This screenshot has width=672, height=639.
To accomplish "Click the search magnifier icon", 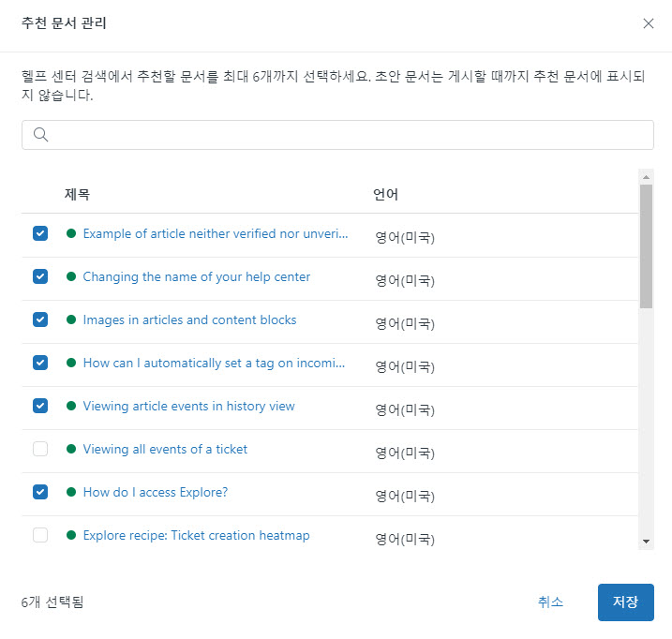I will click(40, 135).
